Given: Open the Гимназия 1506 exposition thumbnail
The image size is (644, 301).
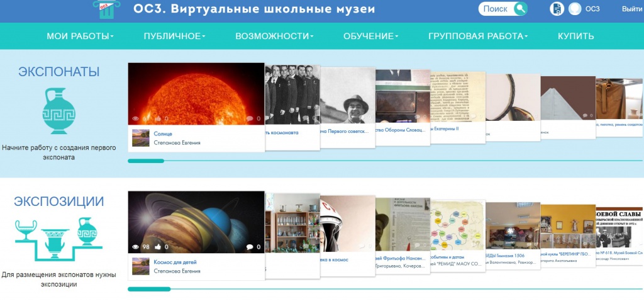Looking at the screenshot, I should [x=513, y=225].
